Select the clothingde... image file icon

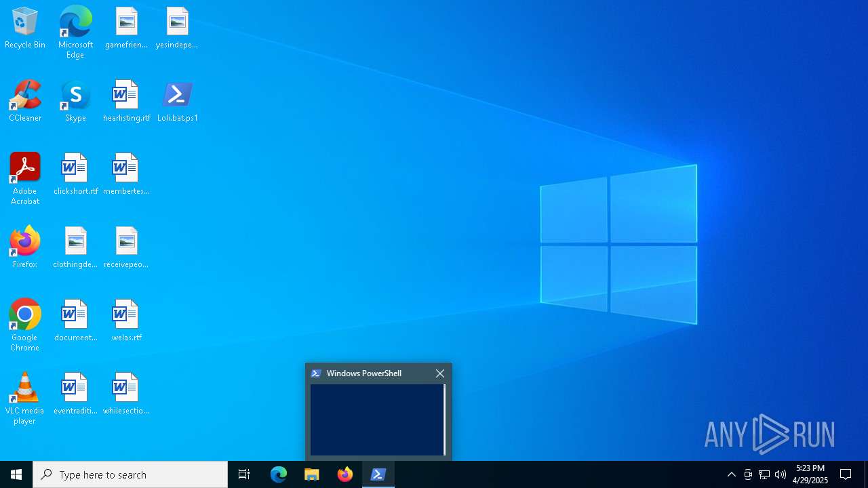[x=75, y=248]
